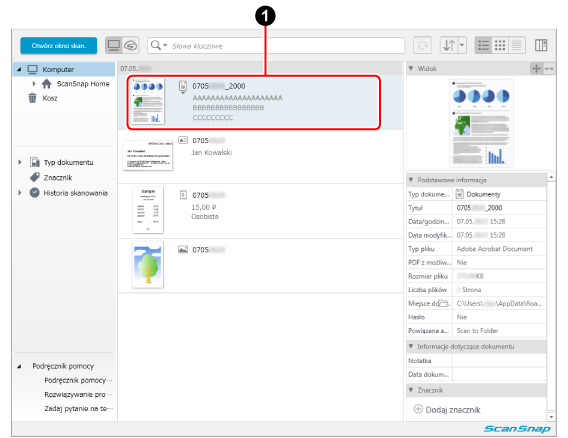
Task: Open the sort order dropdown arrow
Action: pyautogui.click(x=462, y=46)
